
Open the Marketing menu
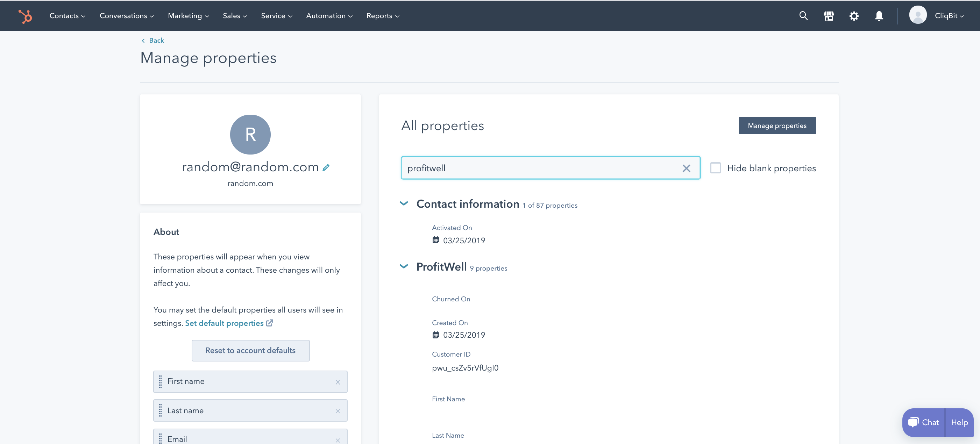point(188,16)
